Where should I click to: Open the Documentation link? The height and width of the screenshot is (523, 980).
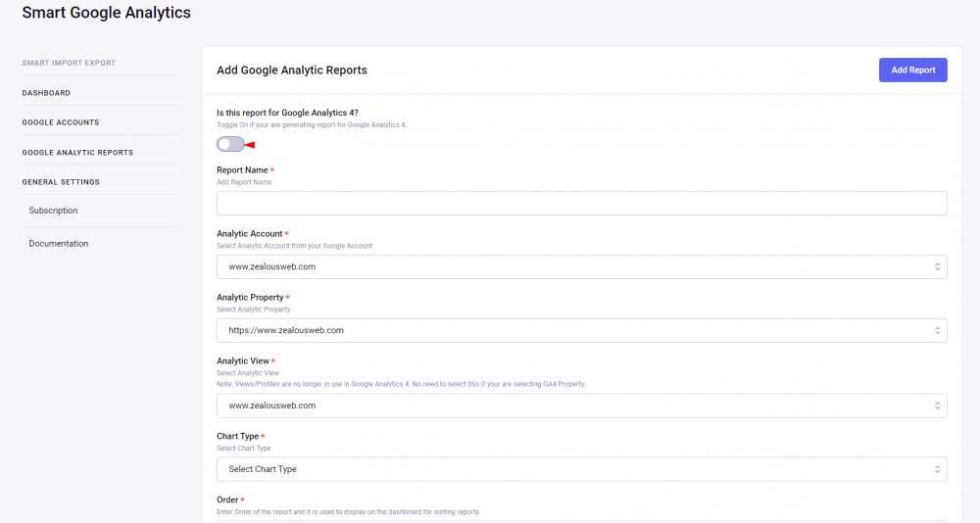pyautogui.click(x=59, y=244)
